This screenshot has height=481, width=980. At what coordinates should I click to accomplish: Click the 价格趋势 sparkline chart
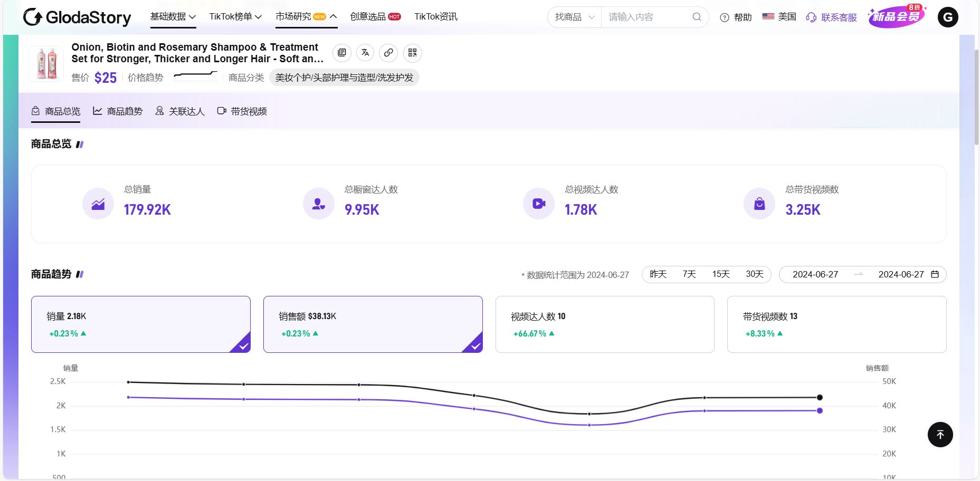click(196, 75)
